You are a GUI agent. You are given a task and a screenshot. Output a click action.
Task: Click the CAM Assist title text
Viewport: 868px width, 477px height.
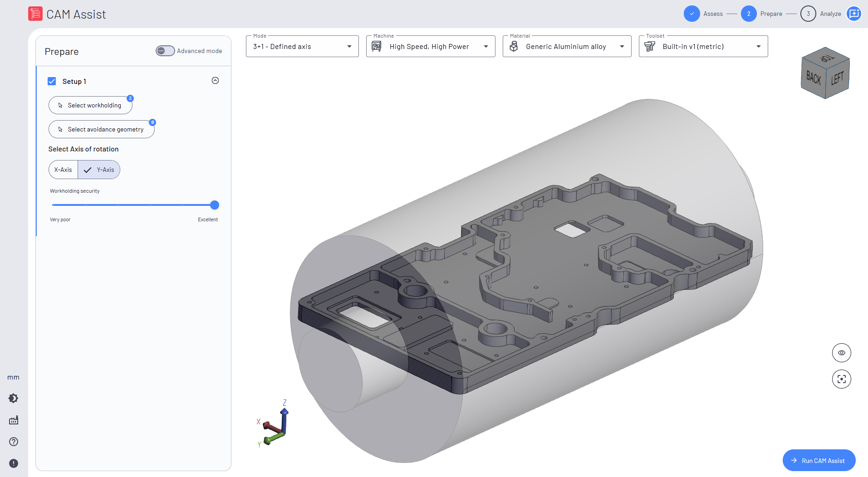coord(76,15)
